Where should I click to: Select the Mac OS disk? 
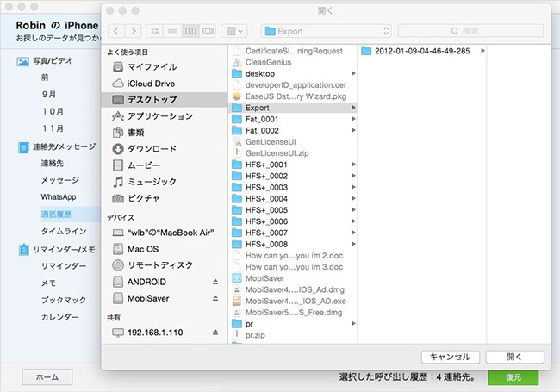tap(165, 249)
